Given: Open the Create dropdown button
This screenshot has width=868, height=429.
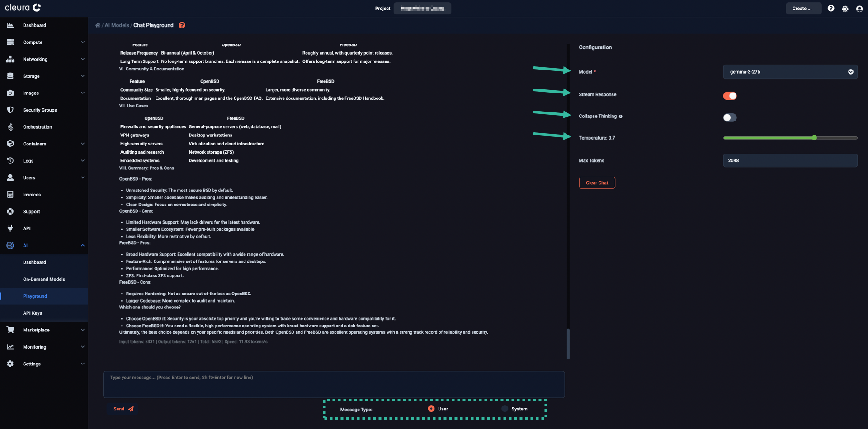Looking at the screenshot, I should tap(803, 9).
